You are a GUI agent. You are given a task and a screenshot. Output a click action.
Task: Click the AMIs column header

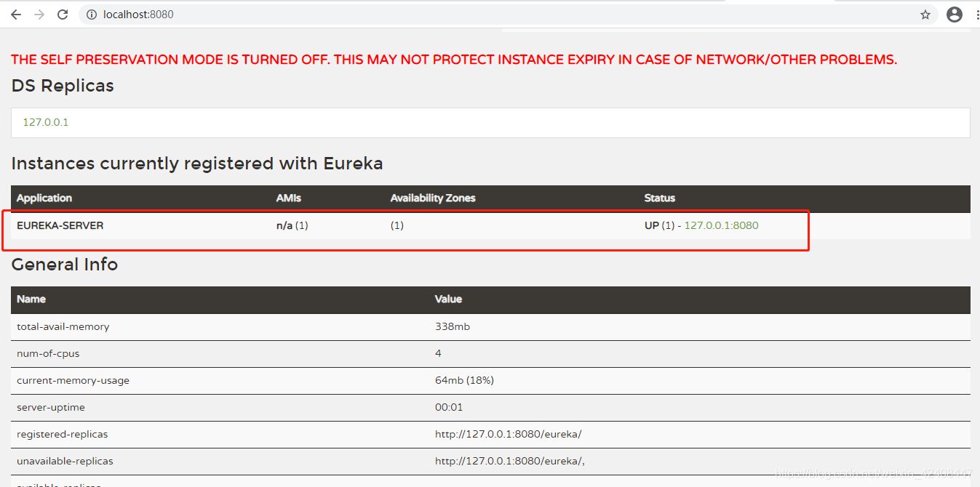(x=288, y=198)
